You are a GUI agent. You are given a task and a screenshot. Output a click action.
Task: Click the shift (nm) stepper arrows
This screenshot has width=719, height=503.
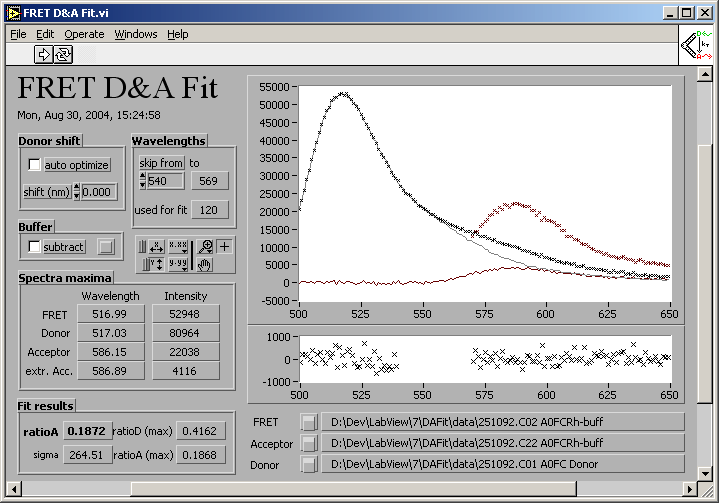[77, 191]
